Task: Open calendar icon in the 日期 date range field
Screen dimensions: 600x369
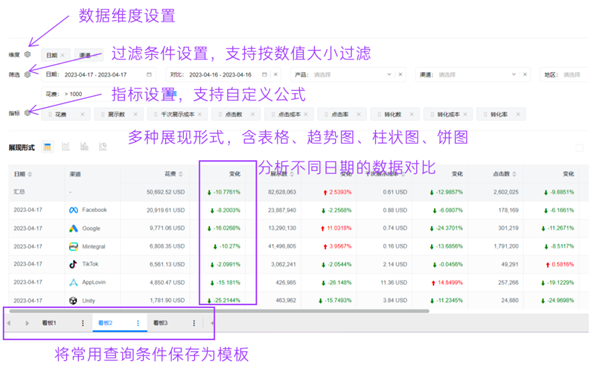Action: coord(149,74)
